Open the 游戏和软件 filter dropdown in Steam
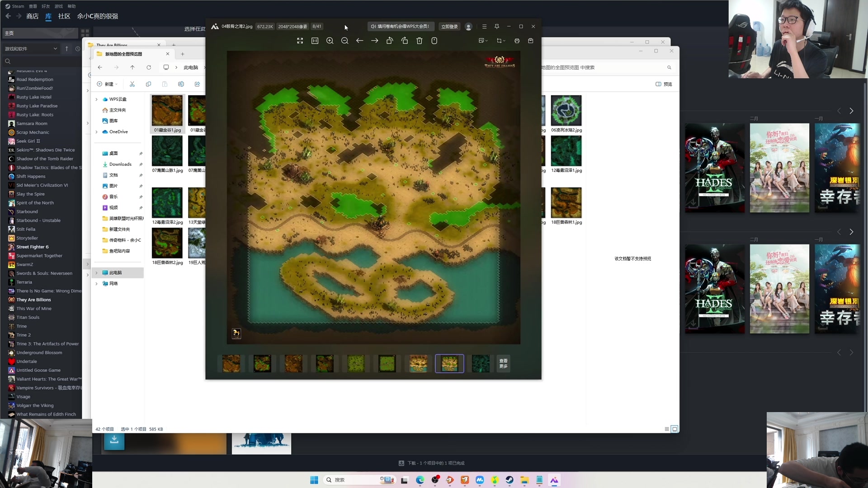The image size is (868, 488). point(31,48)
